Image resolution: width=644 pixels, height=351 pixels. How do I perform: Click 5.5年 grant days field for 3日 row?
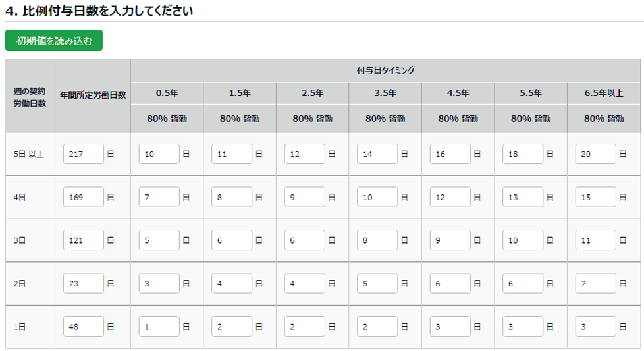[x=523, y=240]
